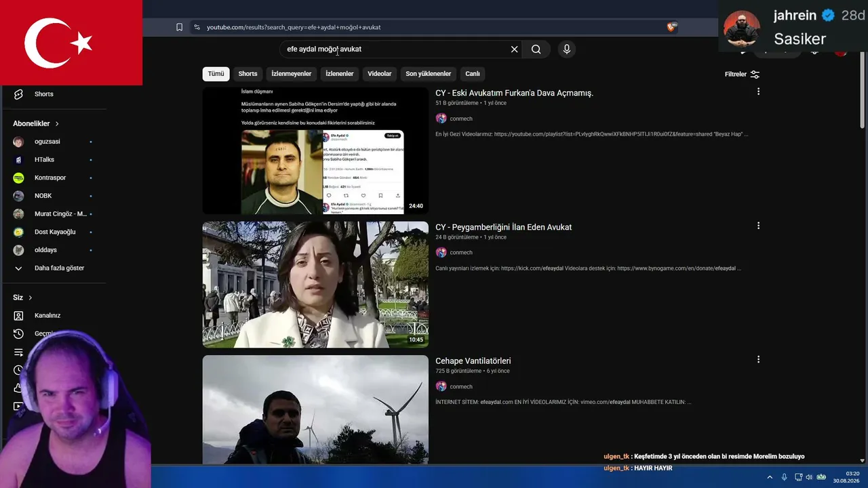Open conmech avatar under Eski Avukatım video
The image size is (868, 488).
tap(441, 119)
